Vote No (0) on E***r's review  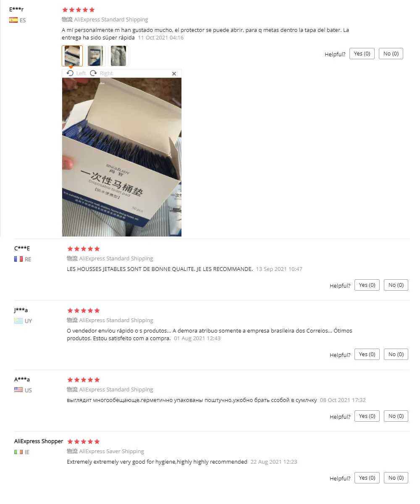pos(391,54)
